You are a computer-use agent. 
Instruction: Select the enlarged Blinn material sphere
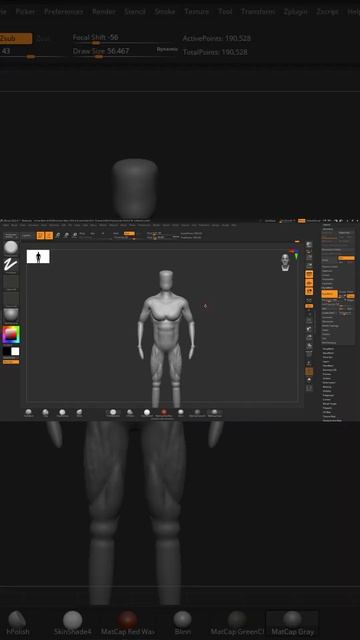pos(182,623)
